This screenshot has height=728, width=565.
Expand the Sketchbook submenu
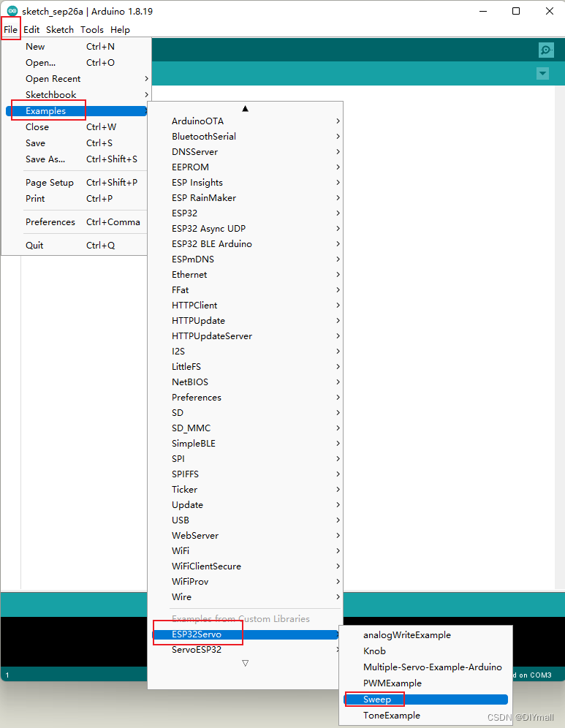(x=77, y=95)
